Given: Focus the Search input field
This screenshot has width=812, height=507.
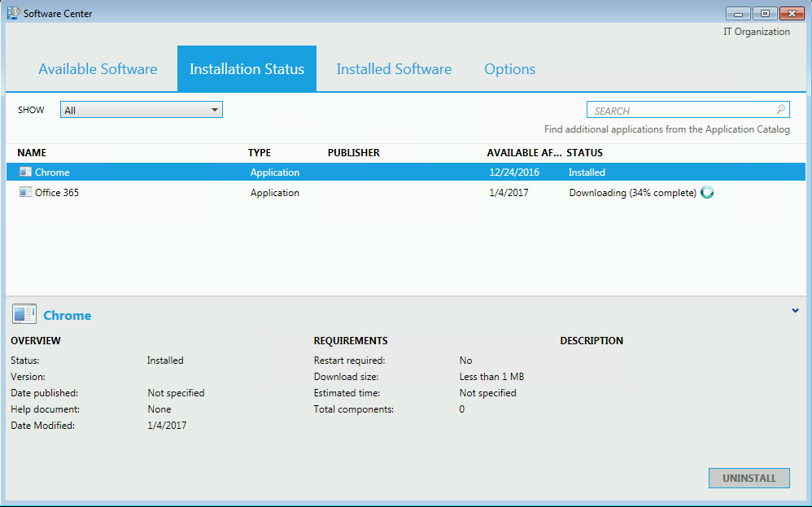Looking at the screenshot, I should [x=679, y=110].
